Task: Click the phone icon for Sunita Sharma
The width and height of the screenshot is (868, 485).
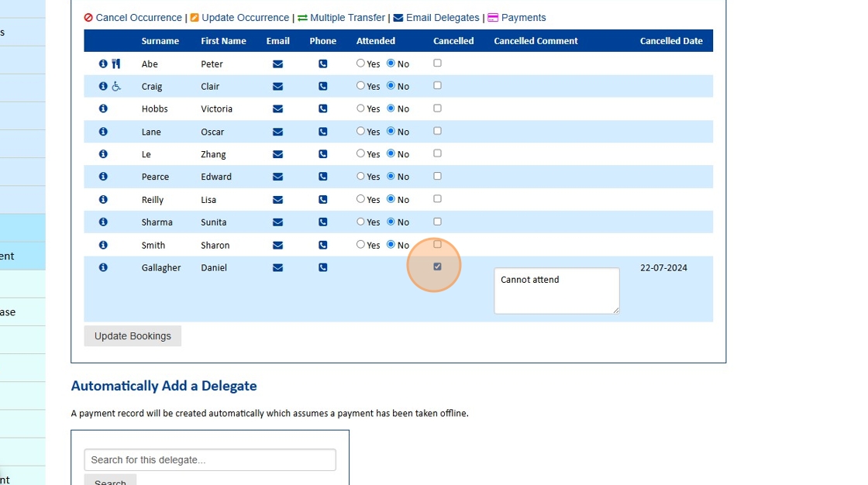Action: pos(322,222)
